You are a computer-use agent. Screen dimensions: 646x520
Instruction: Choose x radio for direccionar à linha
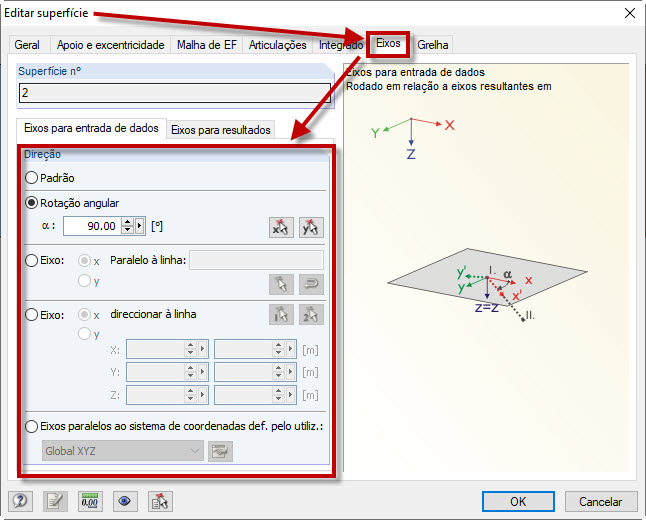click(x=84, y=315)
